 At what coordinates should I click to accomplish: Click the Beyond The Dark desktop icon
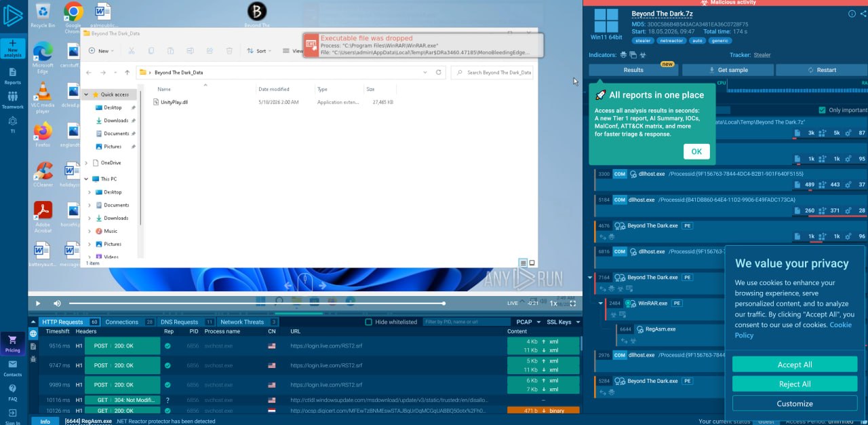coord(256,14)
